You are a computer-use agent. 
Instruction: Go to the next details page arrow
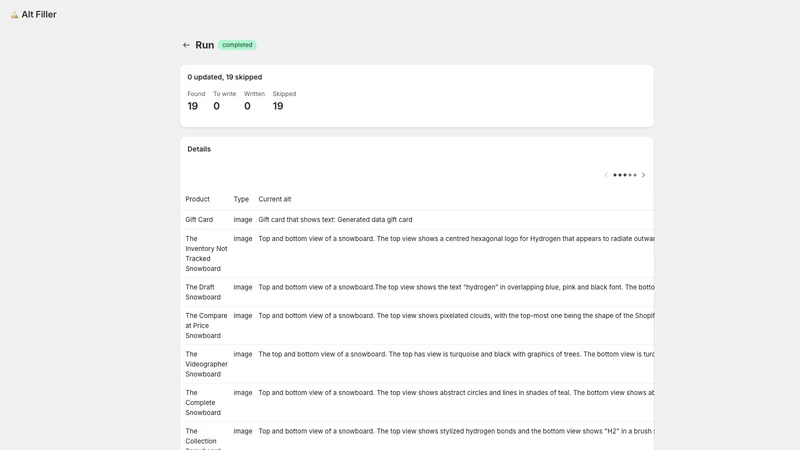[643, 175]
